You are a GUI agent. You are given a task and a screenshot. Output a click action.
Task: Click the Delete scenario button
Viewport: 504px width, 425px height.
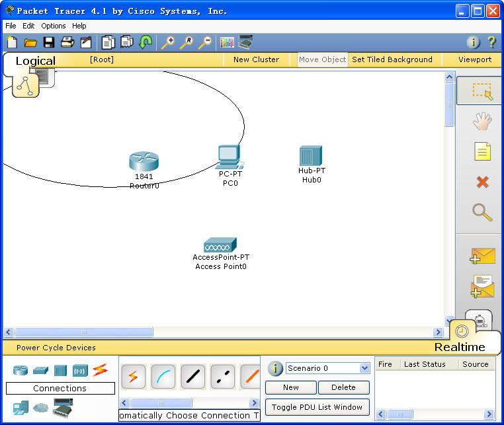(343, 387)
